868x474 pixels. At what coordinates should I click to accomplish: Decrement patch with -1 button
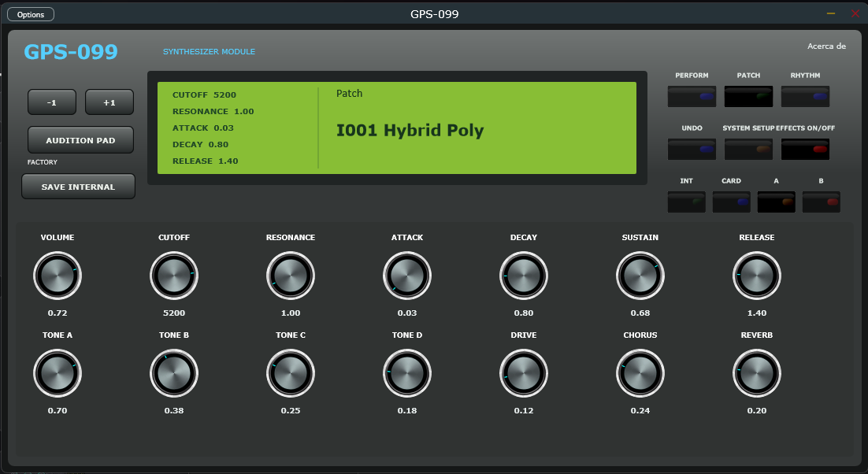click(x=52, y=102)
